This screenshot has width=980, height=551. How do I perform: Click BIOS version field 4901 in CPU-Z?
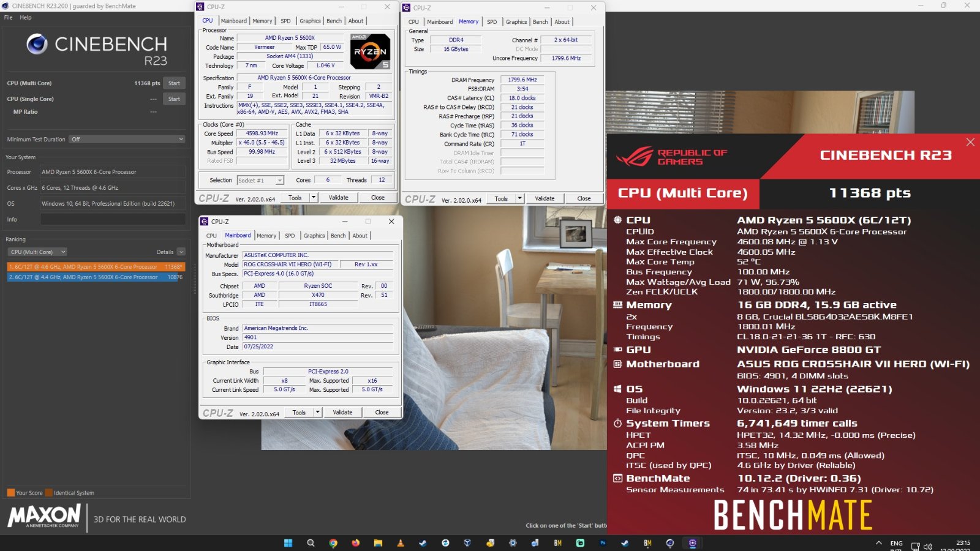(x=318, y=337)
